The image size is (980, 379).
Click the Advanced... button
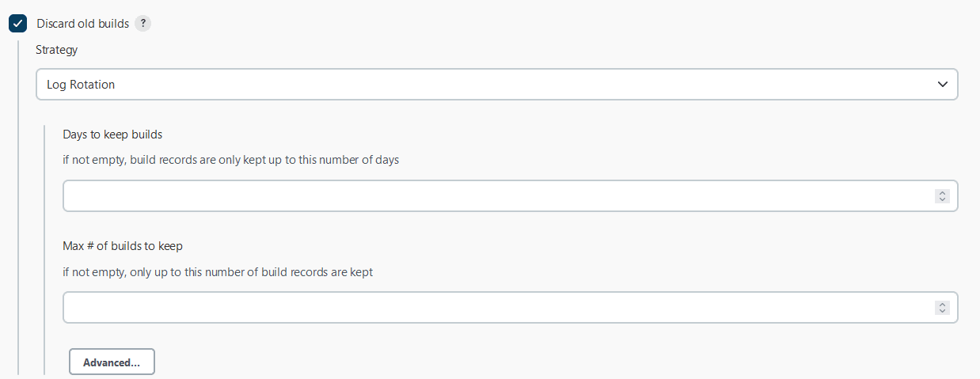click(112, 362)
